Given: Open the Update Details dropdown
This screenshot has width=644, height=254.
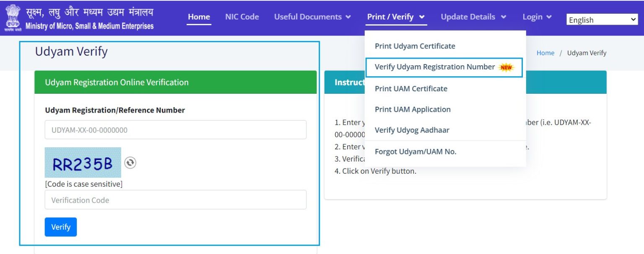Looking at the screenshot, I should (473, 17).
